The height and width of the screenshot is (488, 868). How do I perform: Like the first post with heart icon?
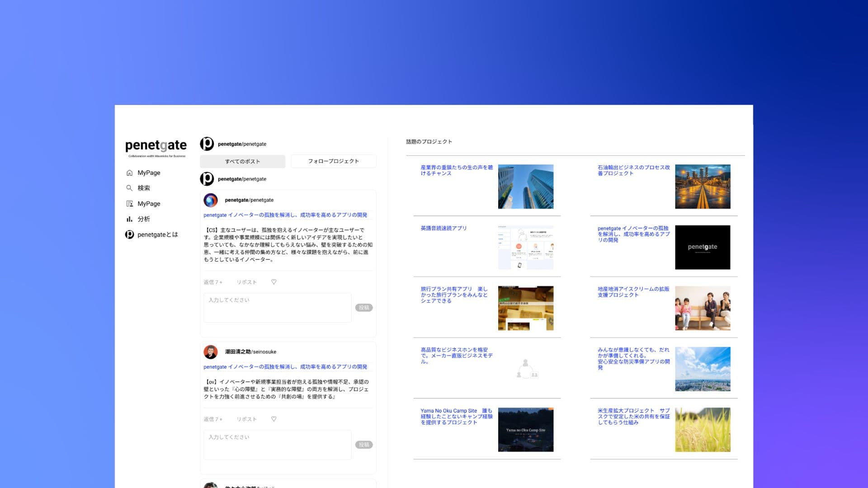coord(274,282)
